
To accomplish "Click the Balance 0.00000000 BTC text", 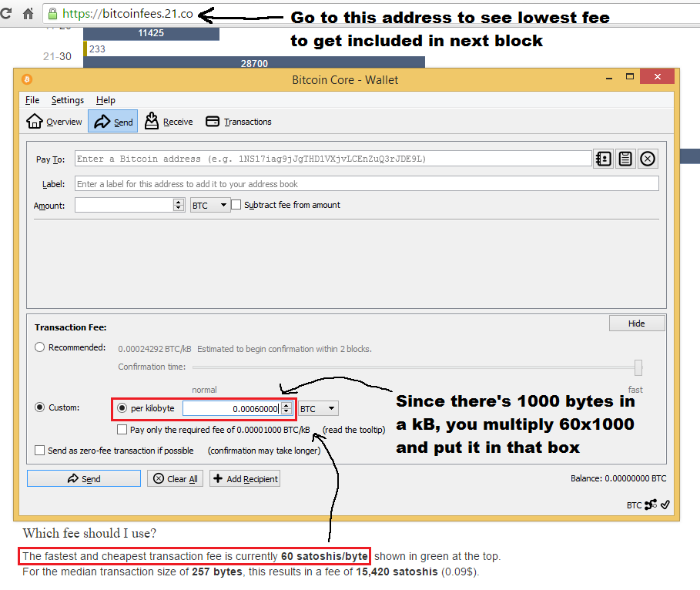I will [618, 478].
